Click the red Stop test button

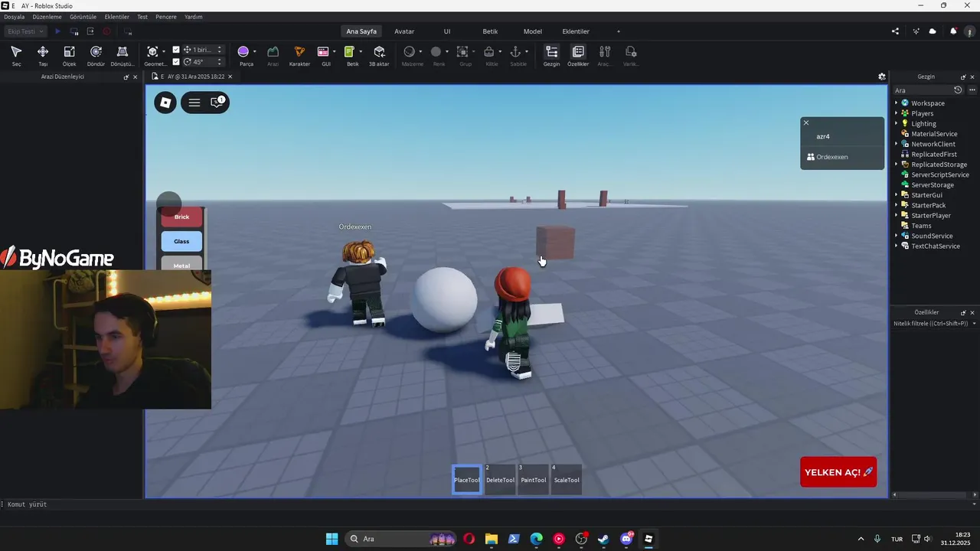click(x=106, y=31)
